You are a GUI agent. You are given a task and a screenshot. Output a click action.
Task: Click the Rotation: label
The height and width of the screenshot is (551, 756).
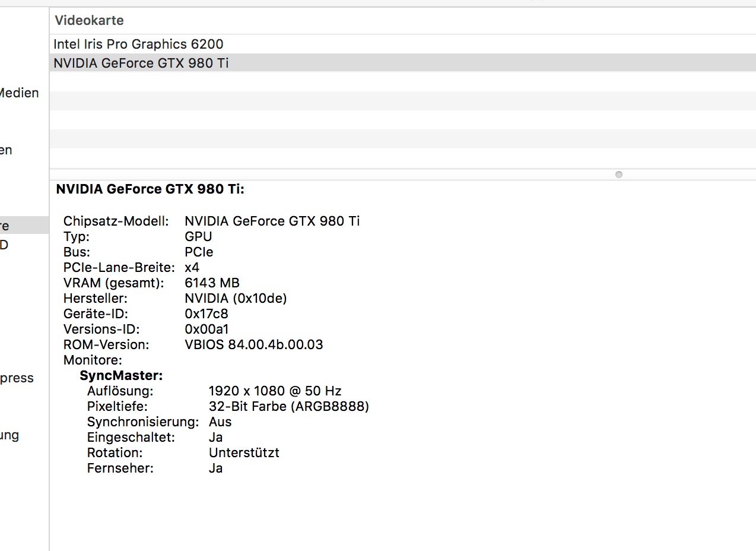(115, 452)
